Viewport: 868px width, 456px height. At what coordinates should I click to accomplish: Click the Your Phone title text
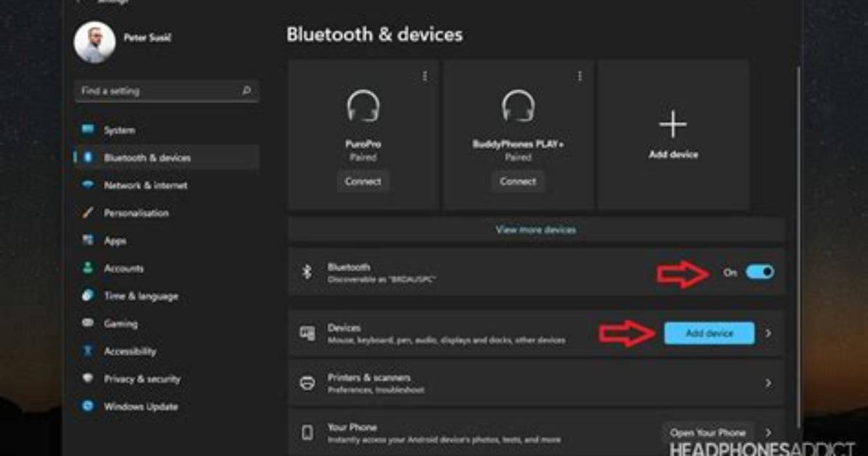coord(352,427)
